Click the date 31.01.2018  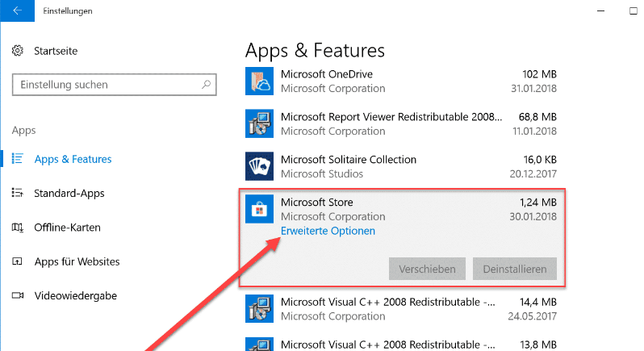click(x=533, y=89)
